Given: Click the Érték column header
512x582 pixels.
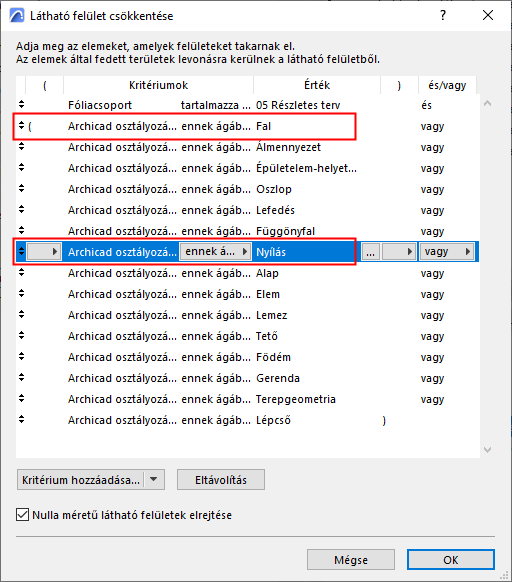Looking at the screenshot, I should click(x=317, y=85).
